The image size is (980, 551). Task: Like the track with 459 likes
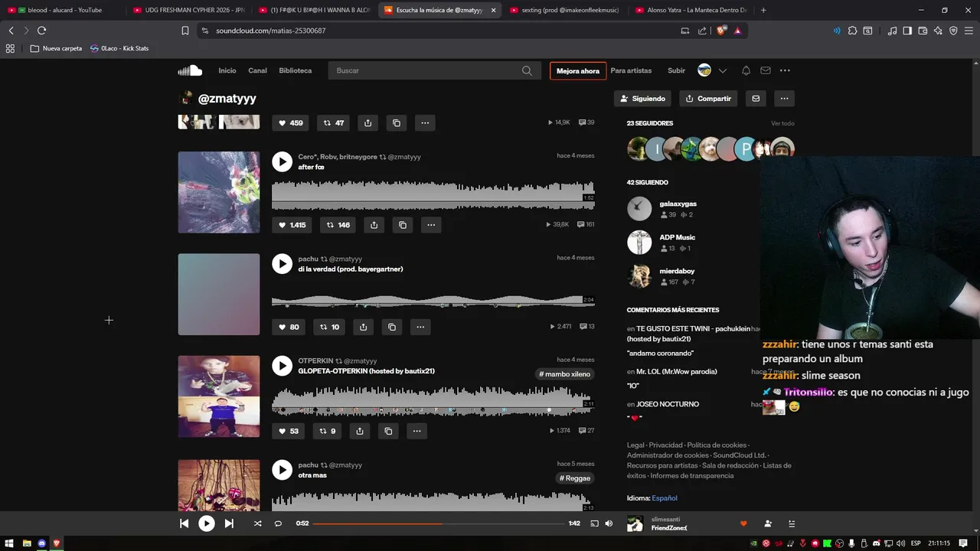point(290,122)
